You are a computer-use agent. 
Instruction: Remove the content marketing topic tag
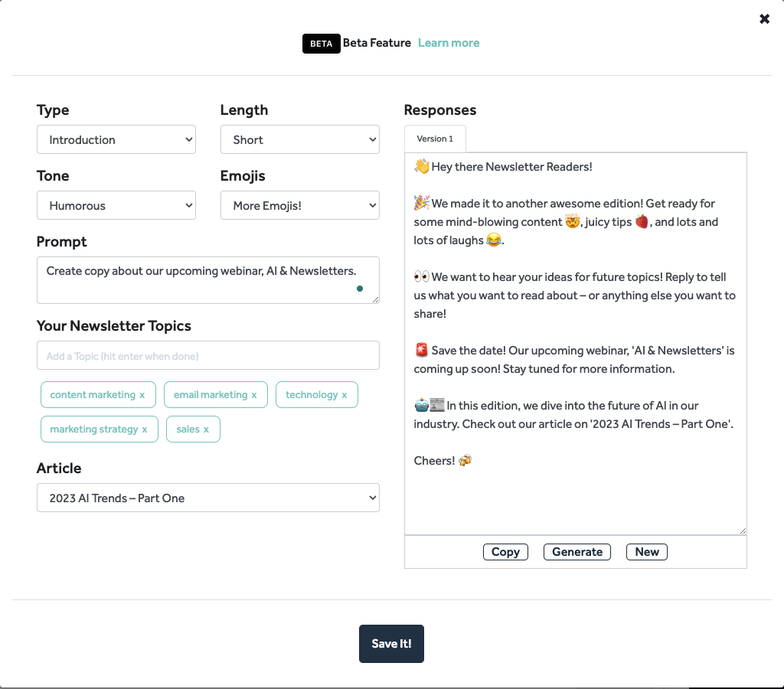[x=142, y=395]
